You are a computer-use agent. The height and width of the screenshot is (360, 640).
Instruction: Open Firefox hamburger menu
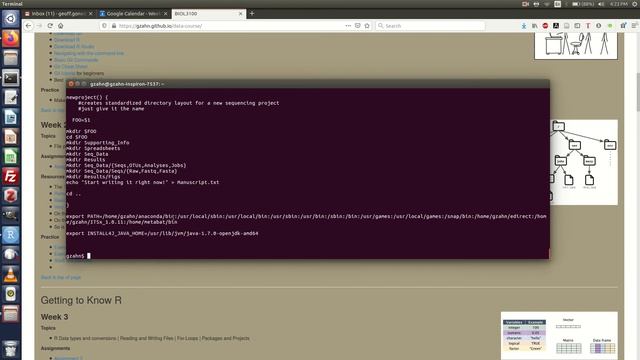634,26
